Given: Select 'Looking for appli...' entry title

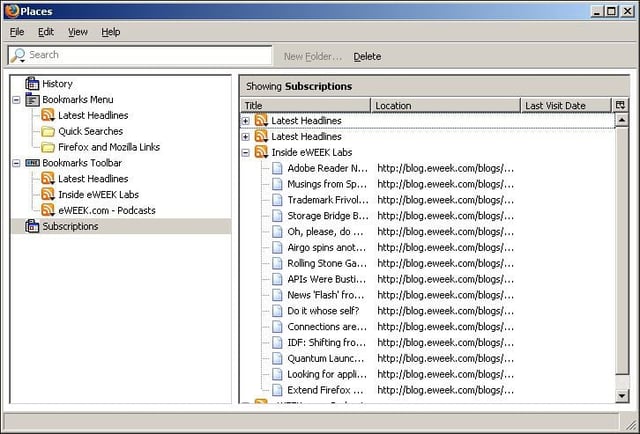Looking at the screenshot, I should pyautogui.click(x=327, y=374).
